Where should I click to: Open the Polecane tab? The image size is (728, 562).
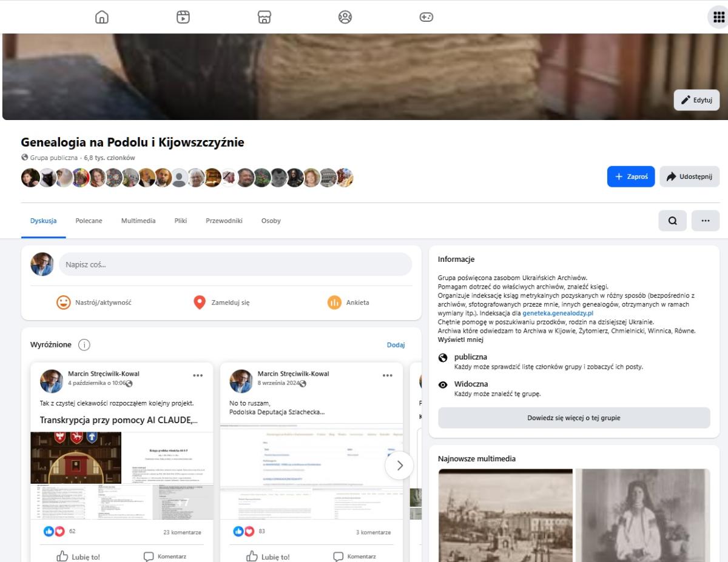coord(89,221)
